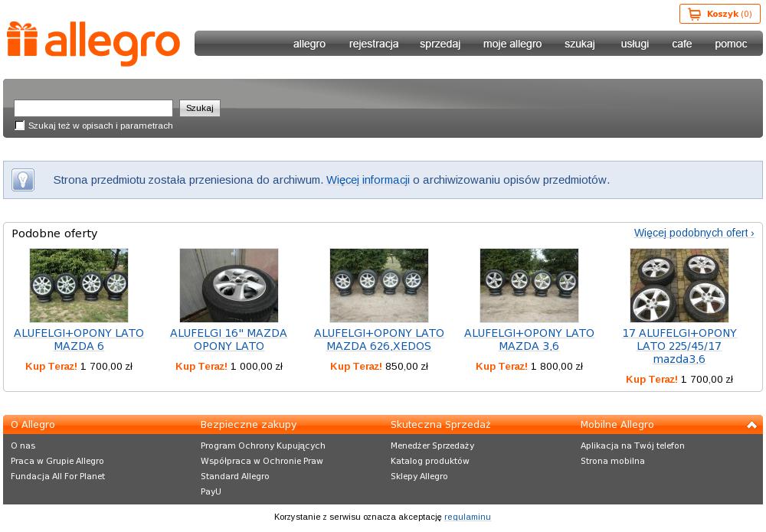Open the regulaminu terms link
Screen dimensions: 766x532
point(467,517)
